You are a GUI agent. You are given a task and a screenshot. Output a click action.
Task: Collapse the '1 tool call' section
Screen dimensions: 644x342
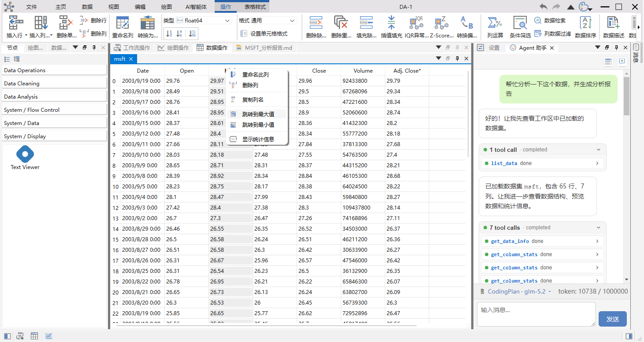599,150
